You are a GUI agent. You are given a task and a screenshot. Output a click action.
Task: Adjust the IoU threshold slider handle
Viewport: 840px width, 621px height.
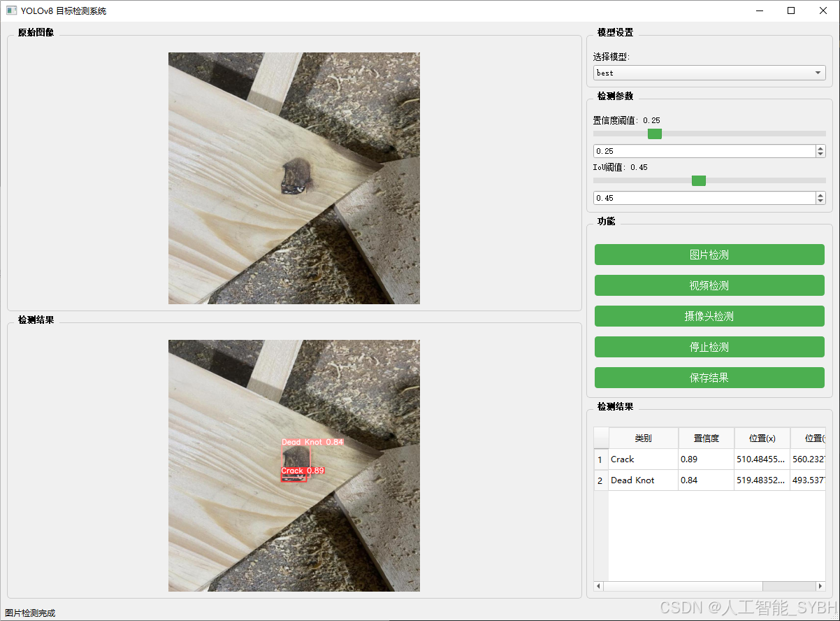coord(699,180)
